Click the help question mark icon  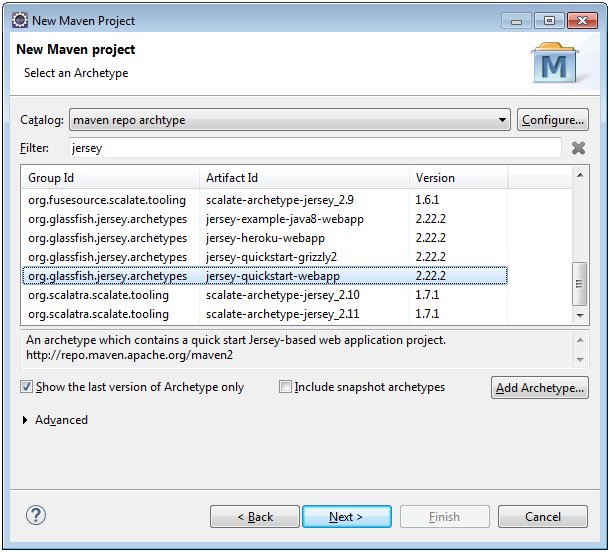point(36,515)
